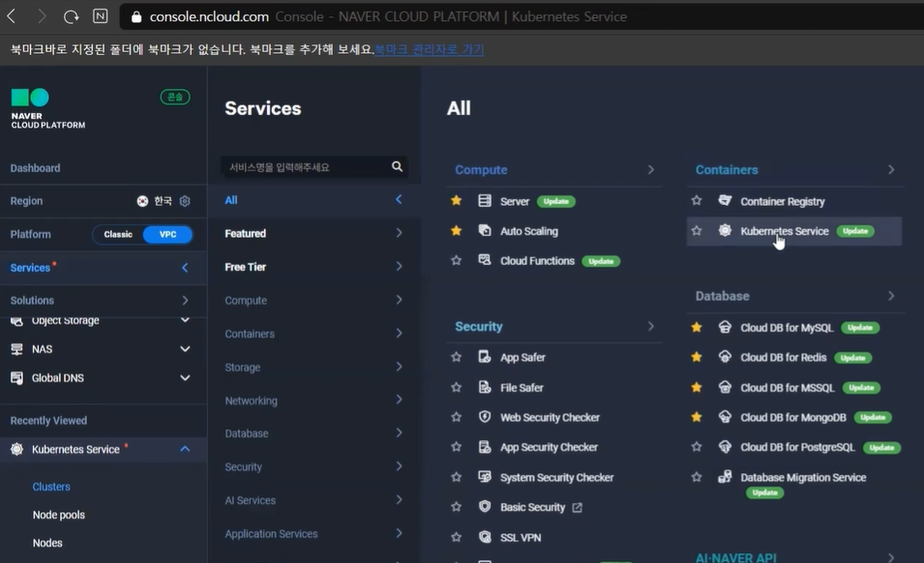Open Kubernetes Service in Containers
924x563 pixels.
(x=785, y=231)
